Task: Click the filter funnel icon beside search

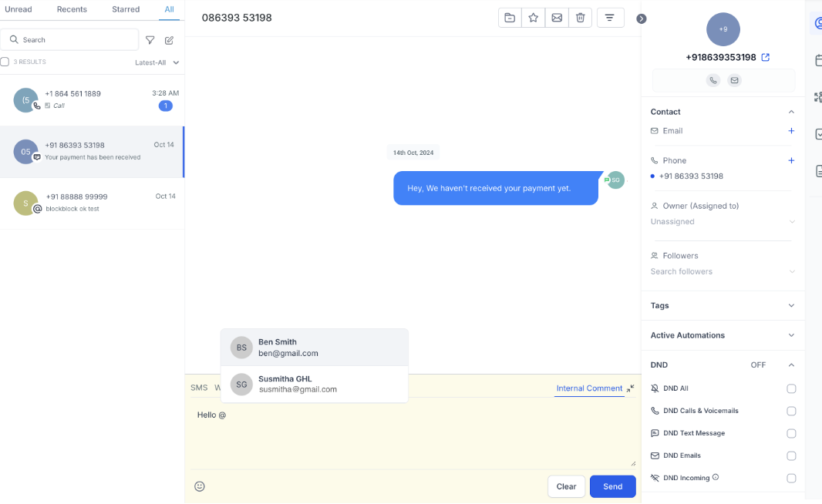Action: point(150,40)
